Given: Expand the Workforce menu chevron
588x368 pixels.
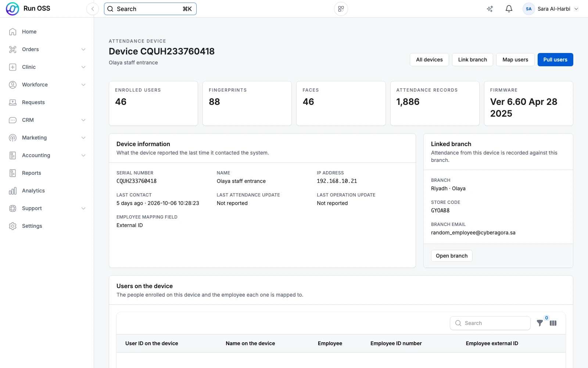Looking at the screenshot, I should point(83,85).
